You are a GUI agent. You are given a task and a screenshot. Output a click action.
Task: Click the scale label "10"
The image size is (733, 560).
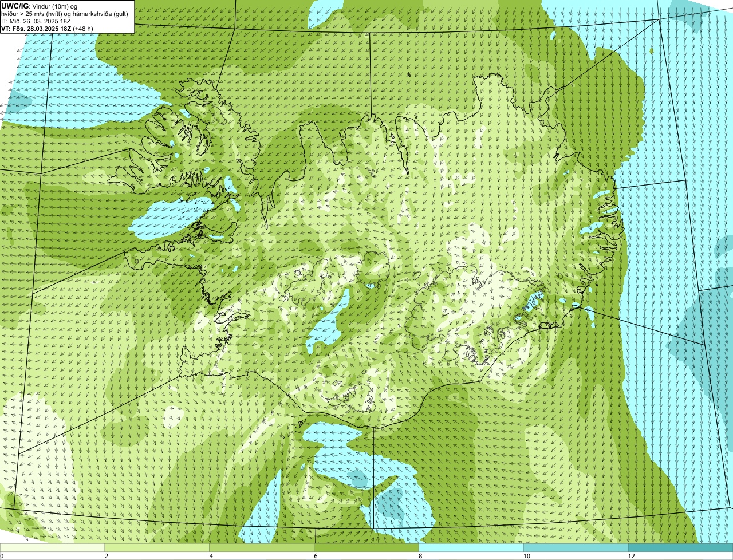526,556
